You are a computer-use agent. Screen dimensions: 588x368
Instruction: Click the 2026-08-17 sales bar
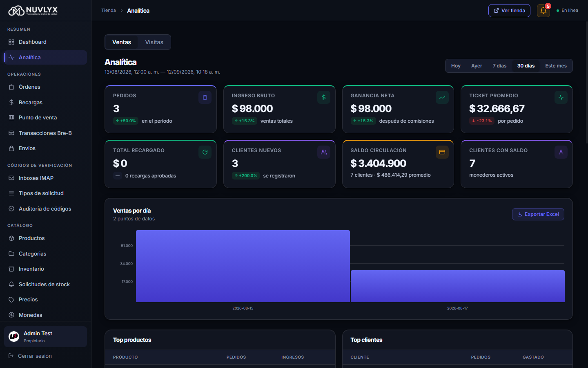[458, 286]
